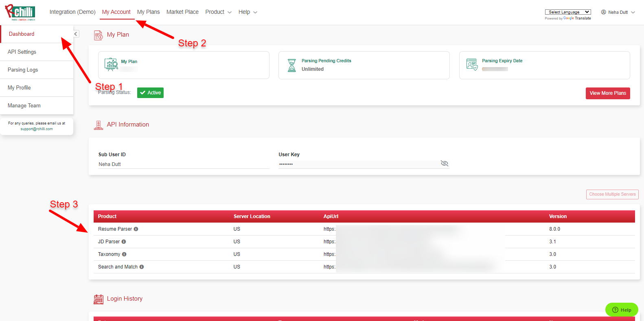Click the checkmark in the Active badge

(143, 93)
